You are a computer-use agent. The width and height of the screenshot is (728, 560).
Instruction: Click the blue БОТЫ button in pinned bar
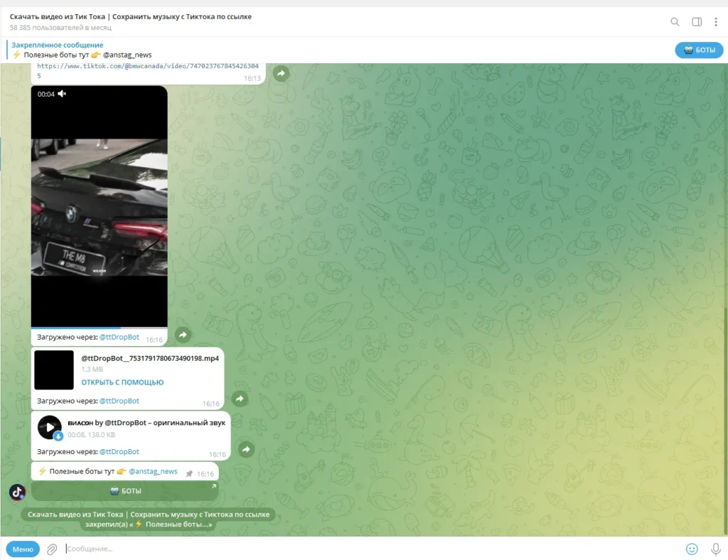click(x=699, y=50)
